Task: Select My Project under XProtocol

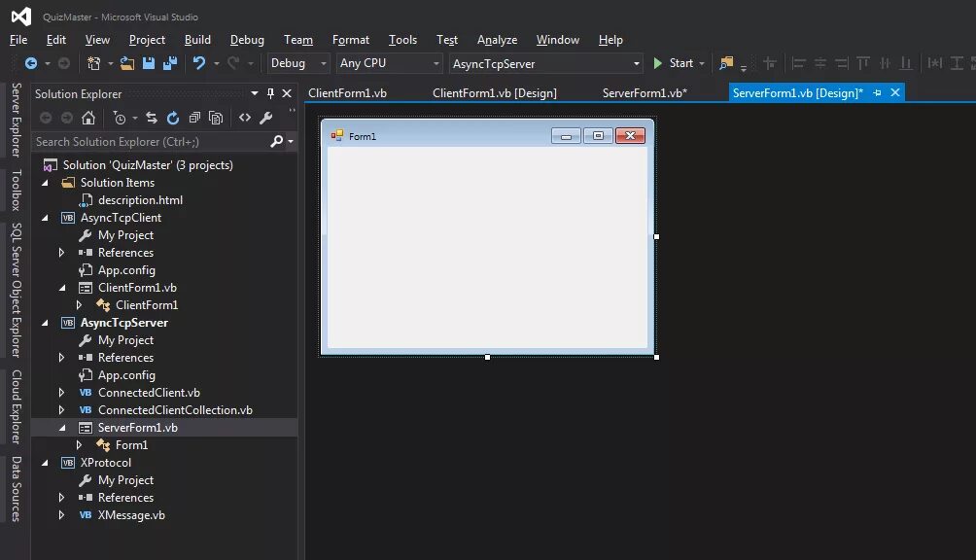Action: pyautogui.click(x=125, y=480)
